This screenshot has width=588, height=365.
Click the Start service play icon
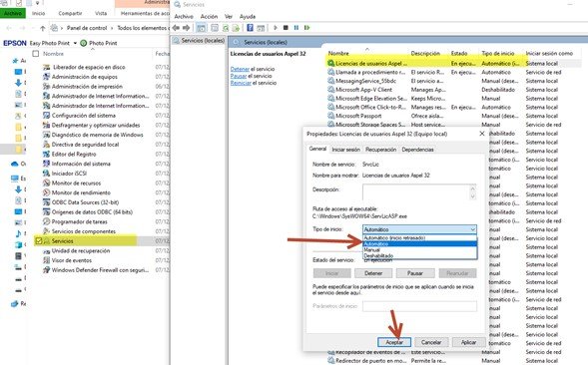pos(276,28)
